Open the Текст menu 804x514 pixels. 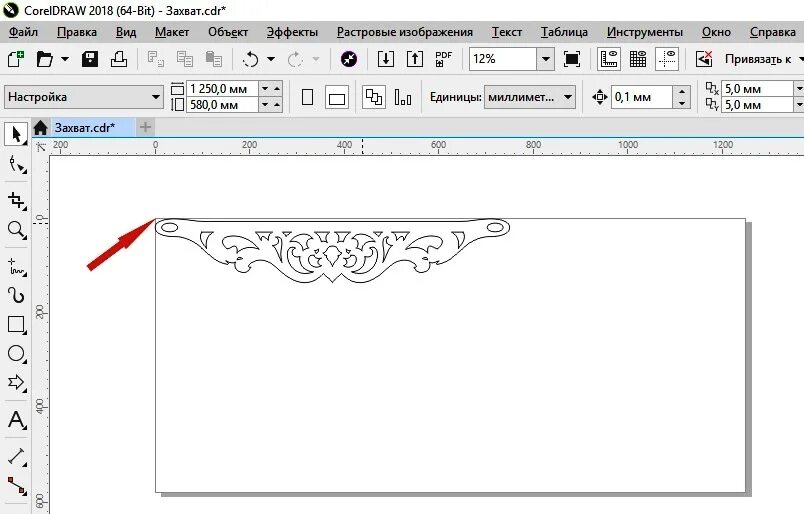pyautogui.click(x=507, y=32)
